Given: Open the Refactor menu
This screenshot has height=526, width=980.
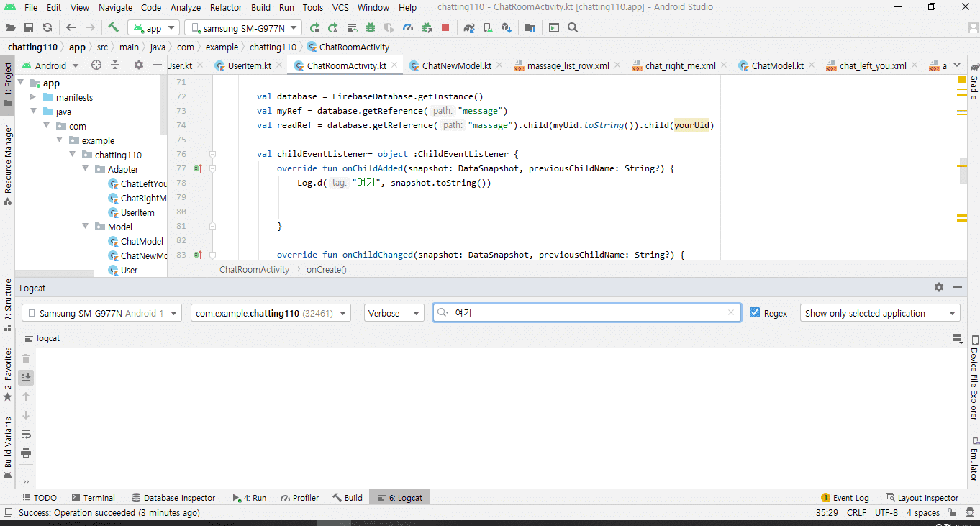Looking at the screenshot, I should point(225,8).
